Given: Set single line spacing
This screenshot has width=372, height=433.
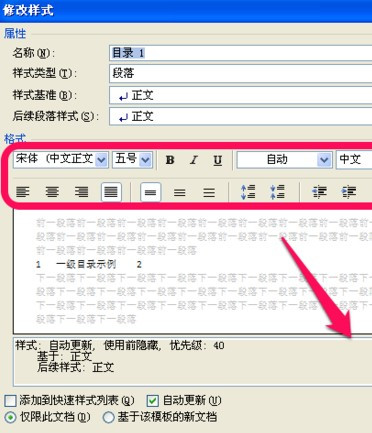Looking at the screenshot, I should pos(151,192).
